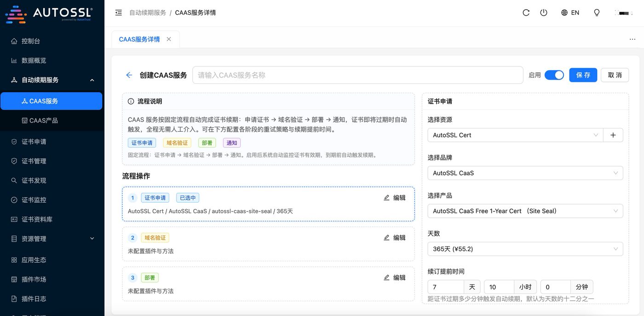
Task: Go back using the left arrow
Action: (129, 75)
